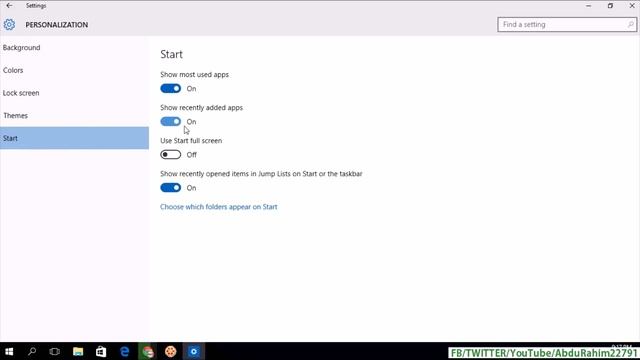Viewport: 640px width, 360px height.
Task: Open the Store app on taskbar
Action: point(101,351)
